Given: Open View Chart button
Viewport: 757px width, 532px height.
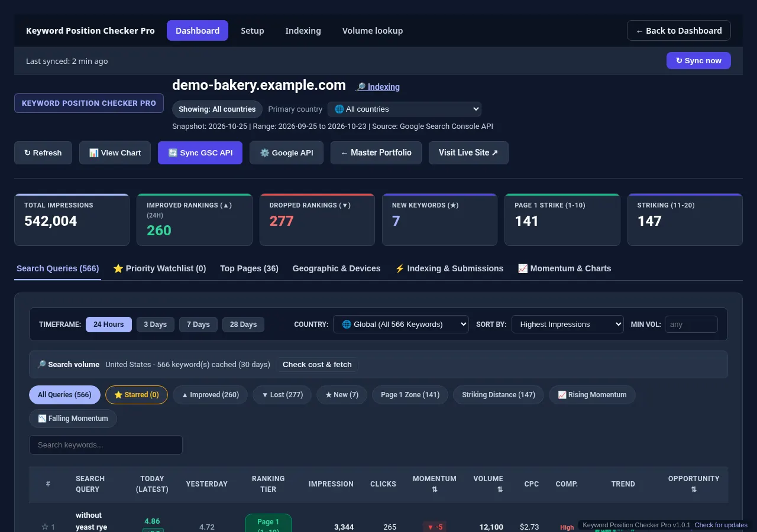Looking at the screenshot, I should (115, 153).
